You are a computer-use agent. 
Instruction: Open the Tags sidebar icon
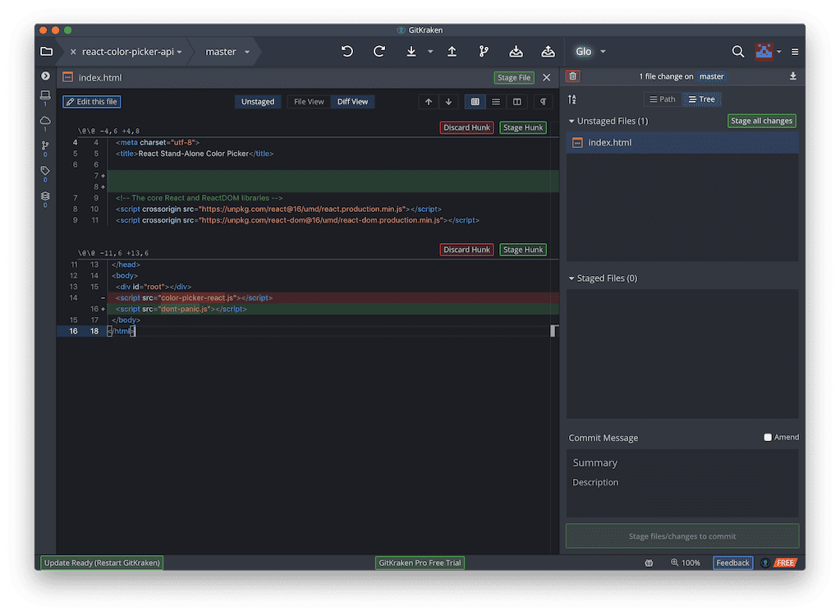click(x=45, y=172)
